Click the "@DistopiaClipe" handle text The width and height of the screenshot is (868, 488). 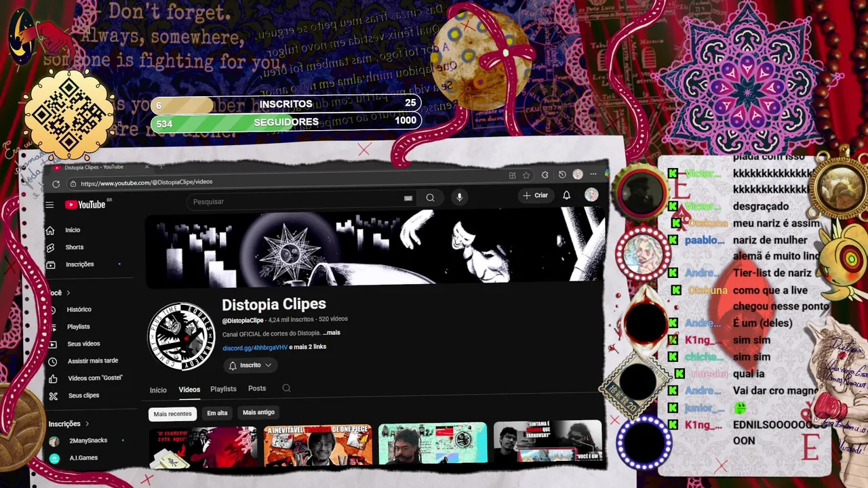pos(243,320)
